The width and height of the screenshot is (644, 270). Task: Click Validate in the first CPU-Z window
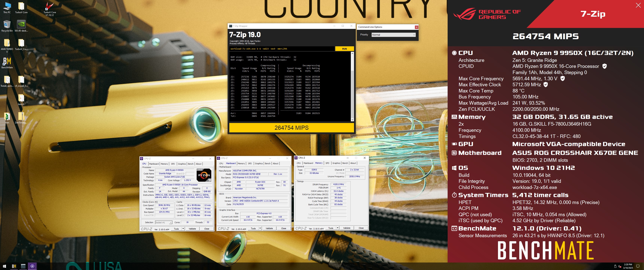point(192,229)
